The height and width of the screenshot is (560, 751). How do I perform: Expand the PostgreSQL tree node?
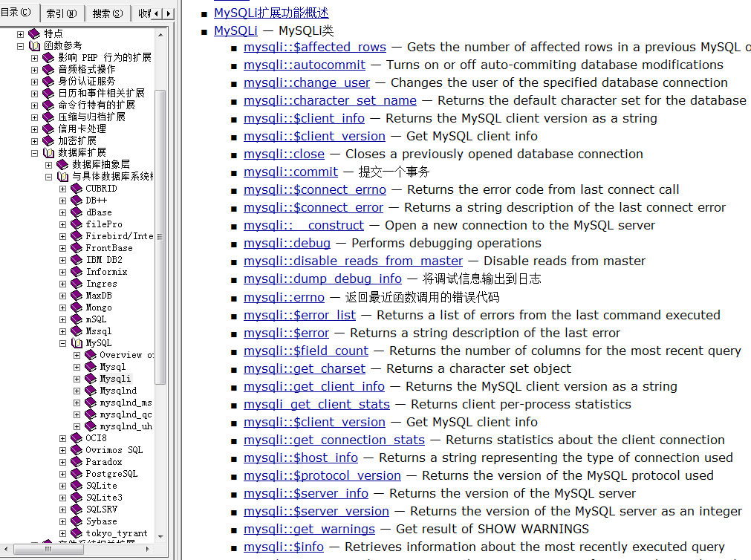[62, 475]
